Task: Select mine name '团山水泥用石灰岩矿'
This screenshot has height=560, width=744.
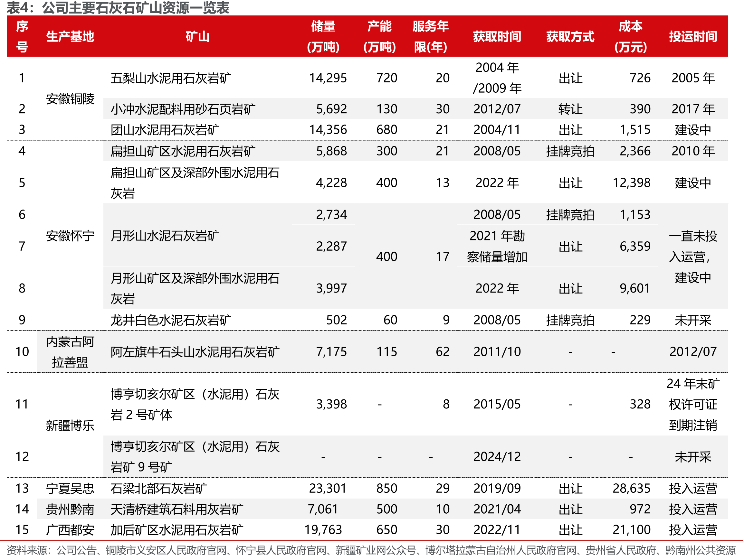Action: 165,130
